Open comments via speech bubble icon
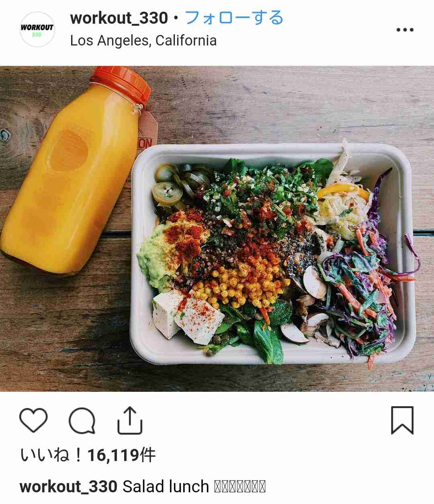The image size is (434, 504). point(82,421)
